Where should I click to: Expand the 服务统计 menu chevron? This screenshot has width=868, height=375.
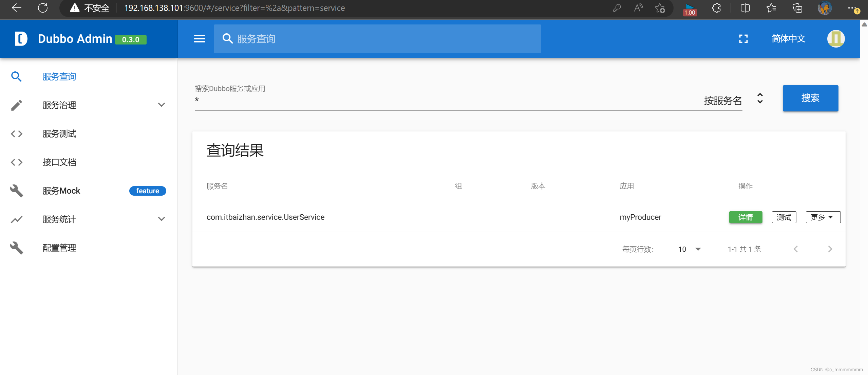pos(162,219)
